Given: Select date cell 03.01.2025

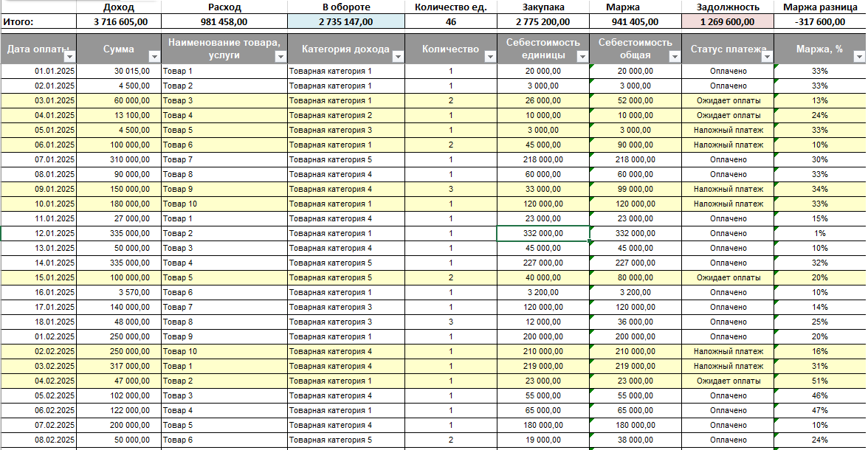Looking at the screenshot, I should pos(38,101).
